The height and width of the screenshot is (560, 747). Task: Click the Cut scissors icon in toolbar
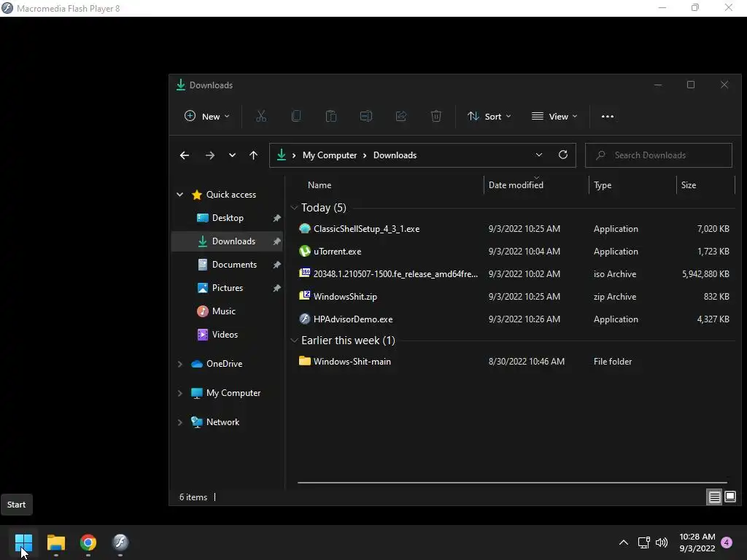pyautogui.click(x=261, y=116)
